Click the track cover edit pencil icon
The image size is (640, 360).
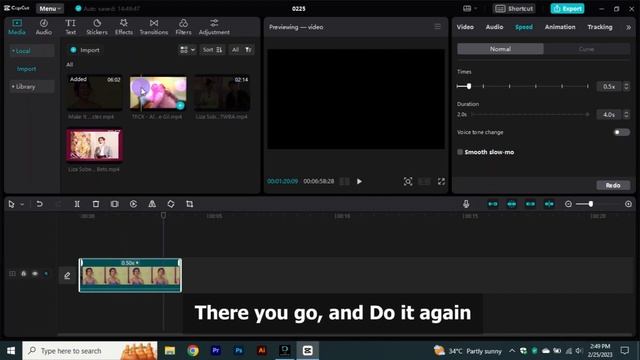coord(67,276)
